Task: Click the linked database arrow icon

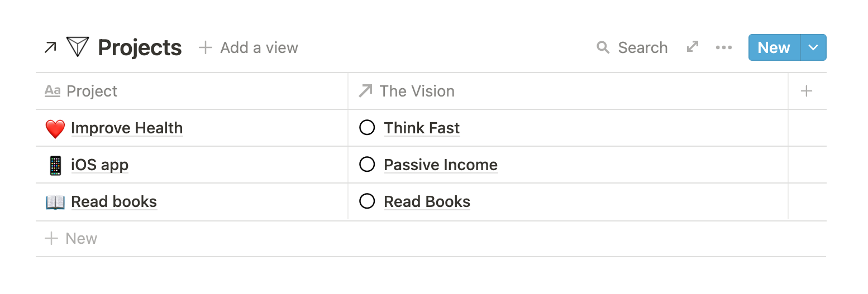Action: coord(50,48)
